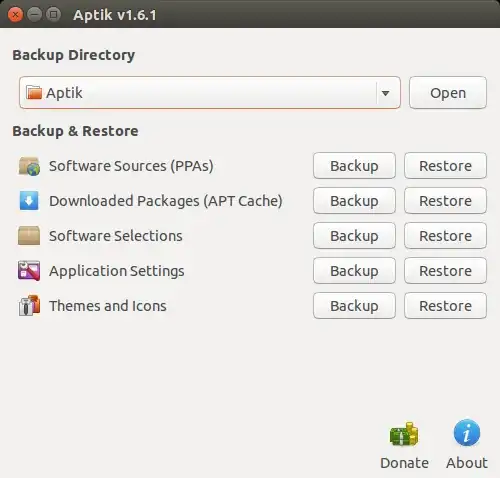Restore Software Sources (PPAs)
The height and width of the screenshot is (478, 500).
tap(445, 166)
